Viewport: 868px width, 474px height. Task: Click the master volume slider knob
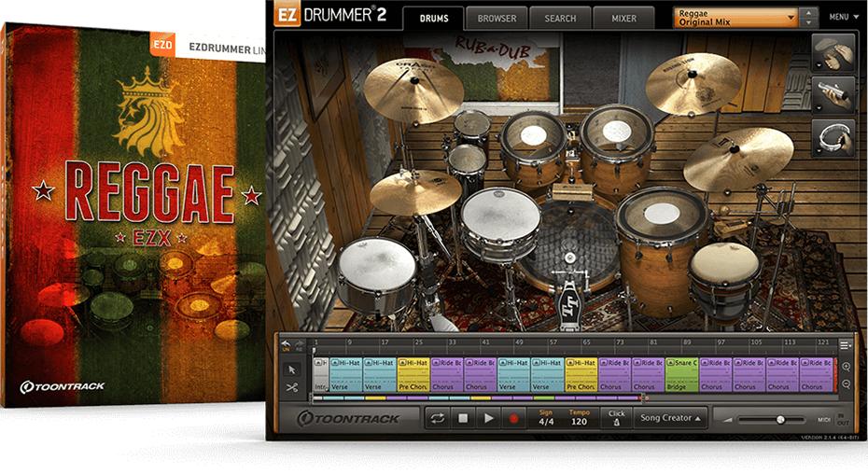(x=779, y=420)
